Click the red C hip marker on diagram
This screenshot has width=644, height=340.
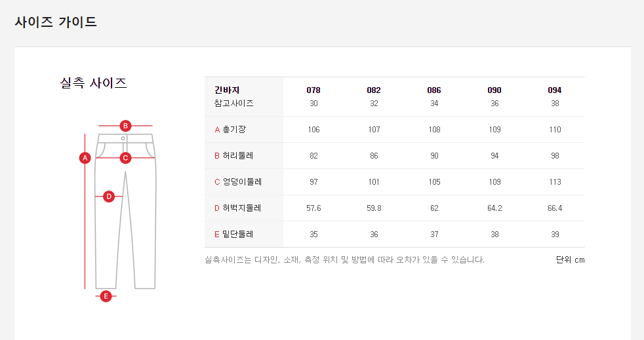pos(125,157)
